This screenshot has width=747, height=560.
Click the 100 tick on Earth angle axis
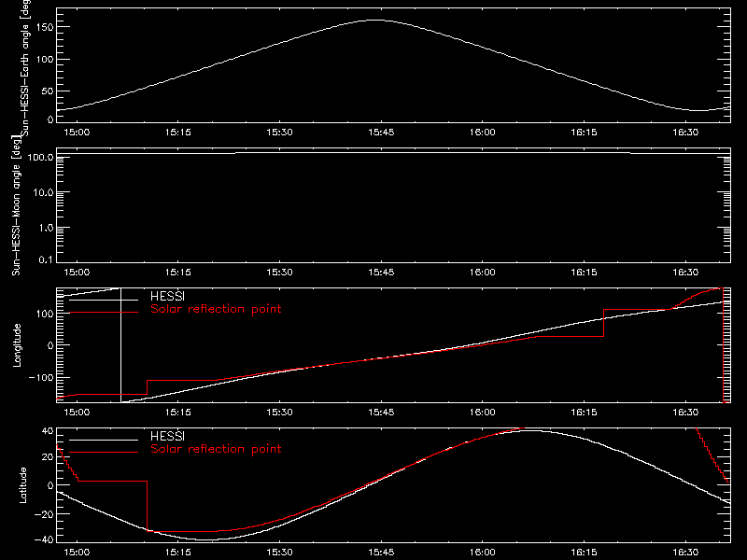(x=47, y=59)
